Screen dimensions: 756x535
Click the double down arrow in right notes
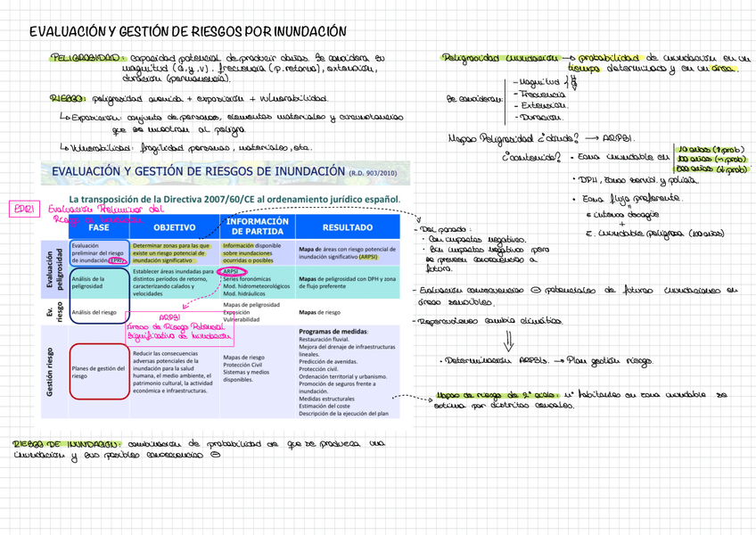click(509, 340)
